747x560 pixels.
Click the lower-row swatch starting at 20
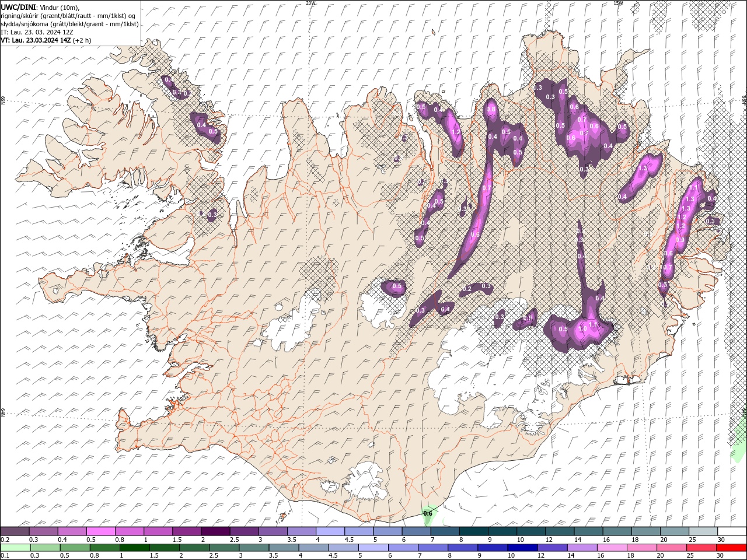671,548
